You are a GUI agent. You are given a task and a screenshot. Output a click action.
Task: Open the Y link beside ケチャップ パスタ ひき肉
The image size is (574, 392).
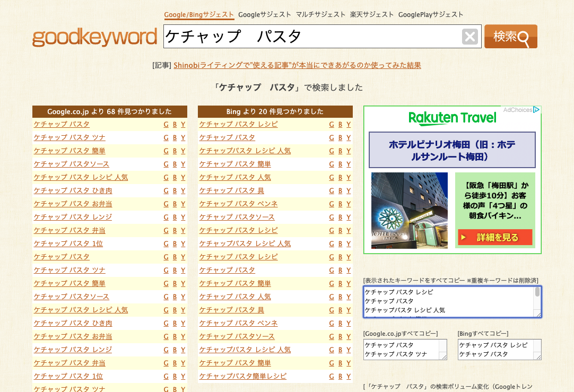point(182,190)
